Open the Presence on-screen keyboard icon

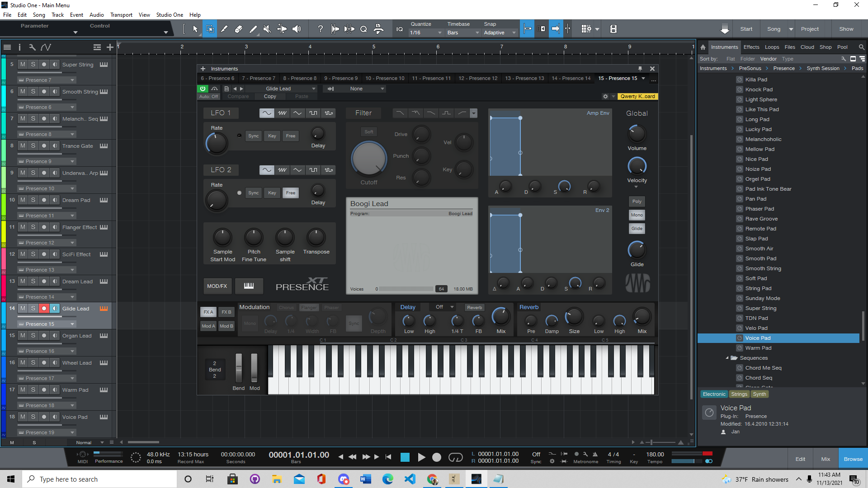249,286
